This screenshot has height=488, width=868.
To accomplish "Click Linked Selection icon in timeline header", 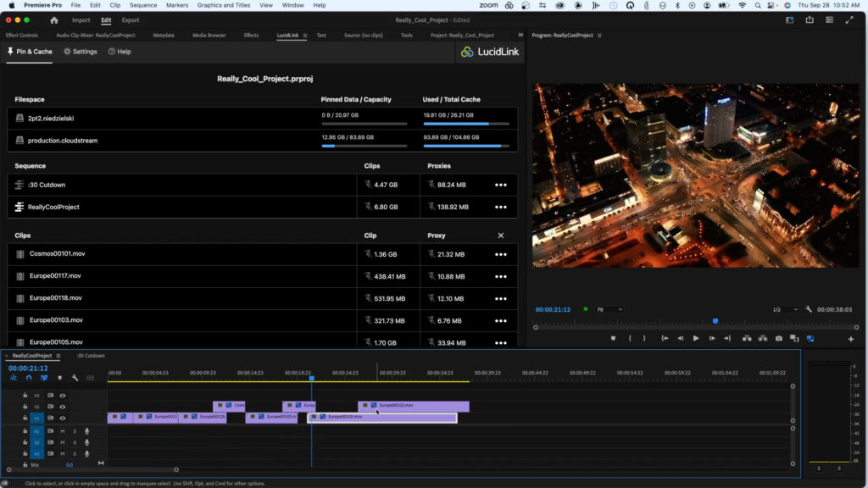I will (x=13, y=378).
